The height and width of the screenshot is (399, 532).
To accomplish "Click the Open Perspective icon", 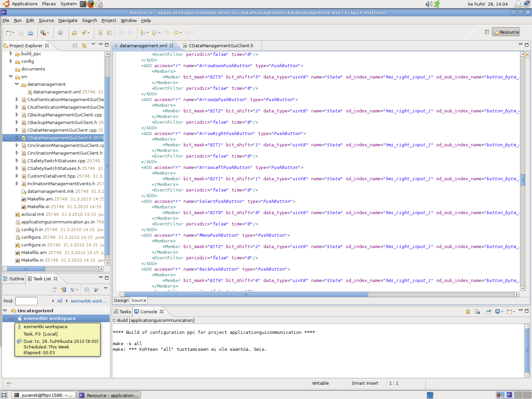I will 487,32.
